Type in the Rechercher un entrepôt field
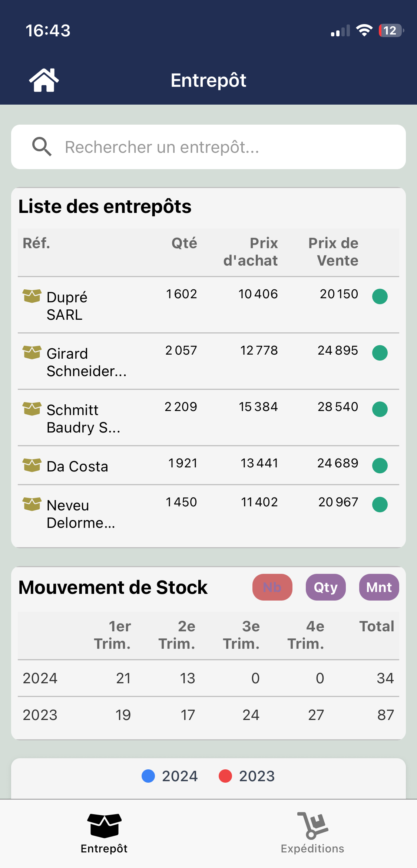The height and width of the screenshot is (868, 417). tap(222, 147)
